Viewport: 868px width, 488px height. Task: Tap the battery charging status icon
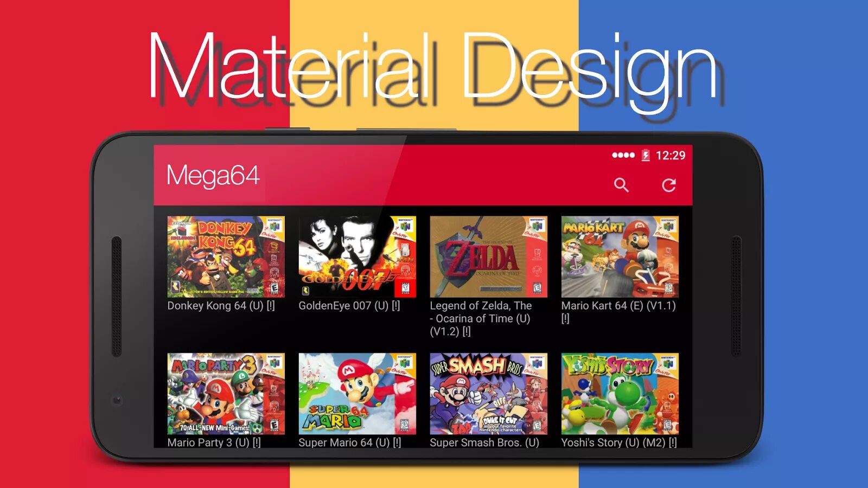coord(646,156)
